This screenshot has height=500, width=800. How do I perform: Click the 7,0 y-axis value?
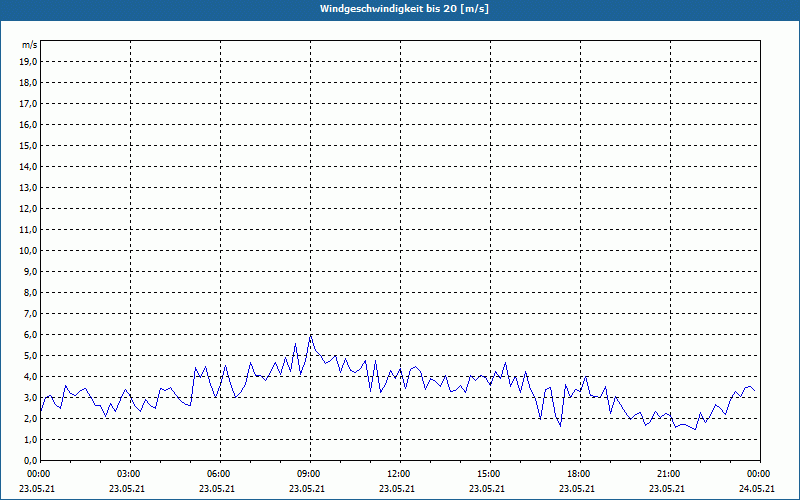31,313
